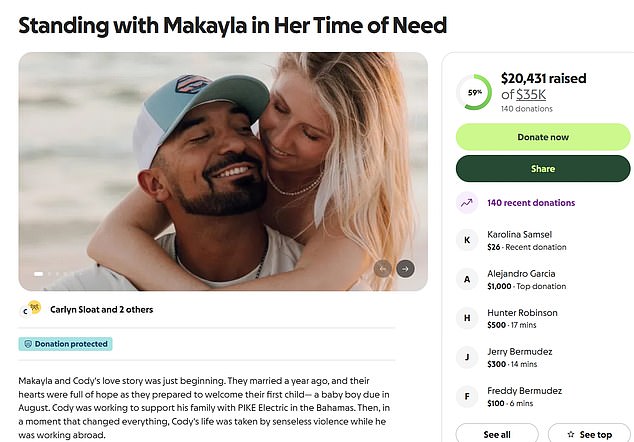Open the See all donations list
The image size is (634, 442).
coord(497,434)
